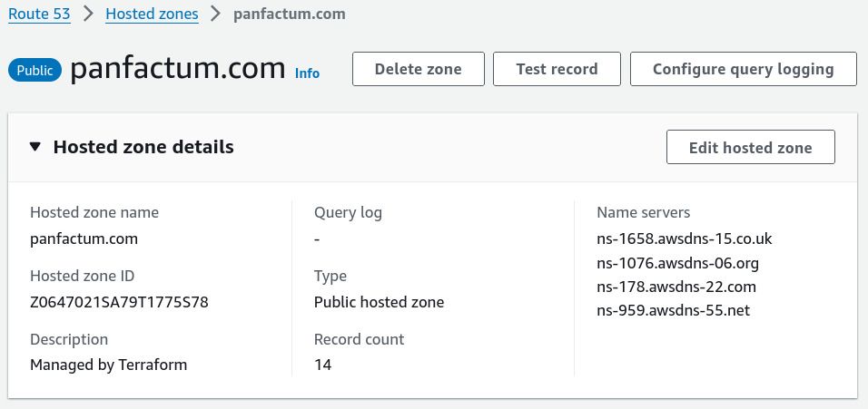Select the panfactum.com page heading
This screenshot has height=409, width=868.
[178, 69]
